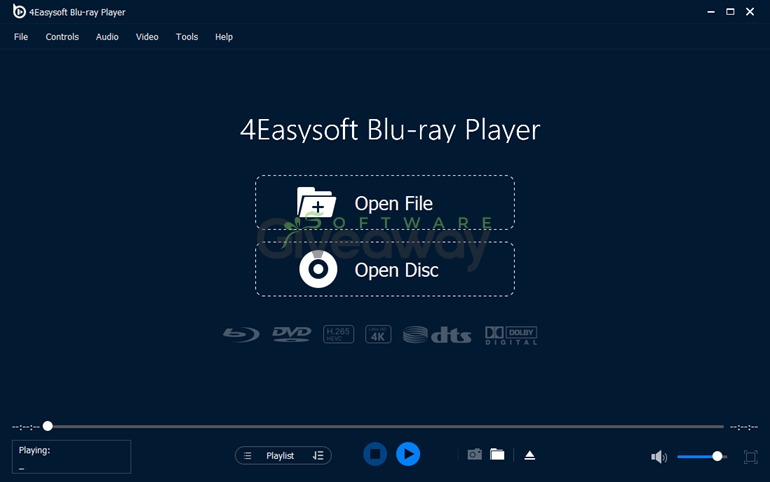
Task: Open the File menu
Action: point(21,37)
